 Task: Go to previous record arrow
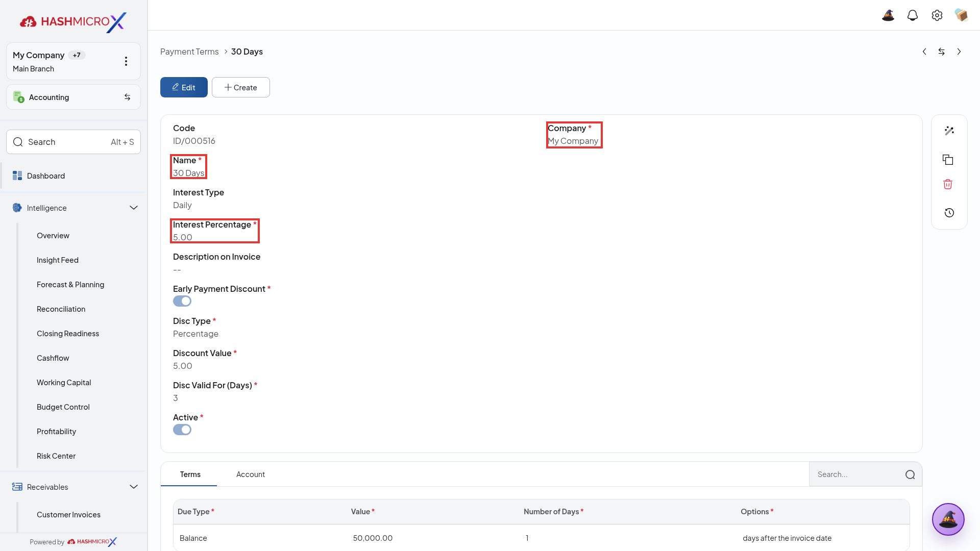click(x=924, y=52)
